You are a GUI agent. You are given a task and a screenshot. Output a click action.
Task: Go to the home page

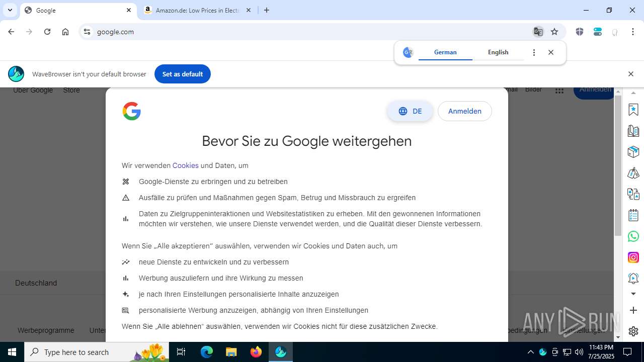(65, 32)
